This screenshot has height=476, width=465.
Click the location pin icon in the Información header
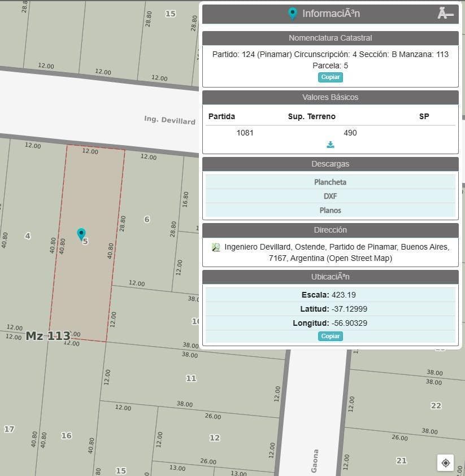[x=292, y=14]
